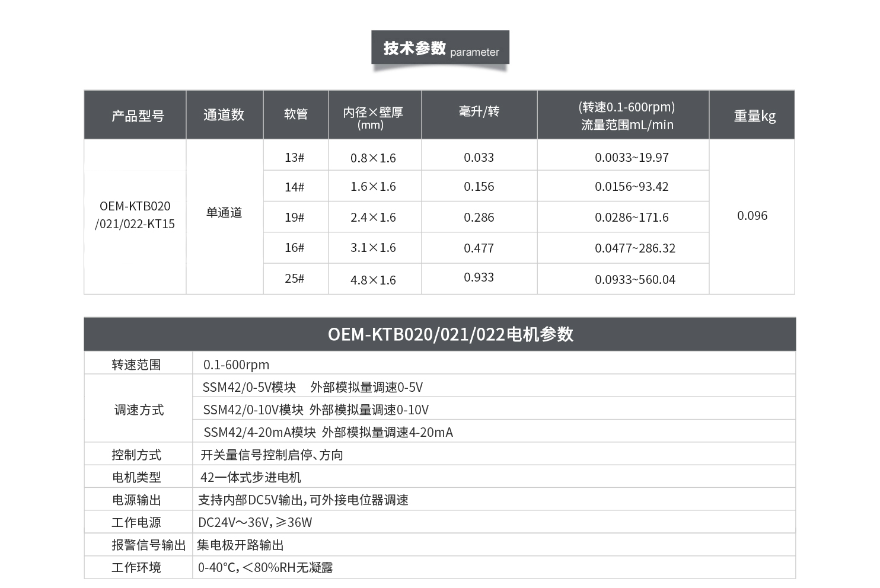Image resolution: width=880 pixels, height=588 pixels.
Task: Select the 0.0933~560.04 flow range cell
Action: tap(635, 280)
